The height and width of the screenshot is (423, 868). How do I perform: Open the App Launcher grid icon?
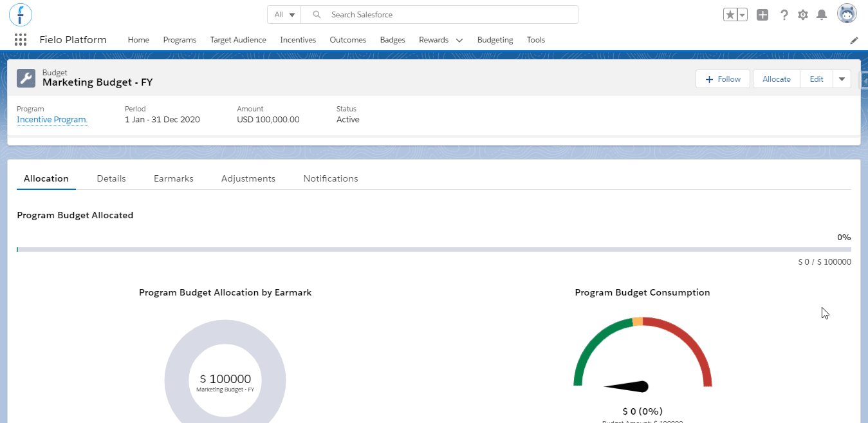point(21,40)
